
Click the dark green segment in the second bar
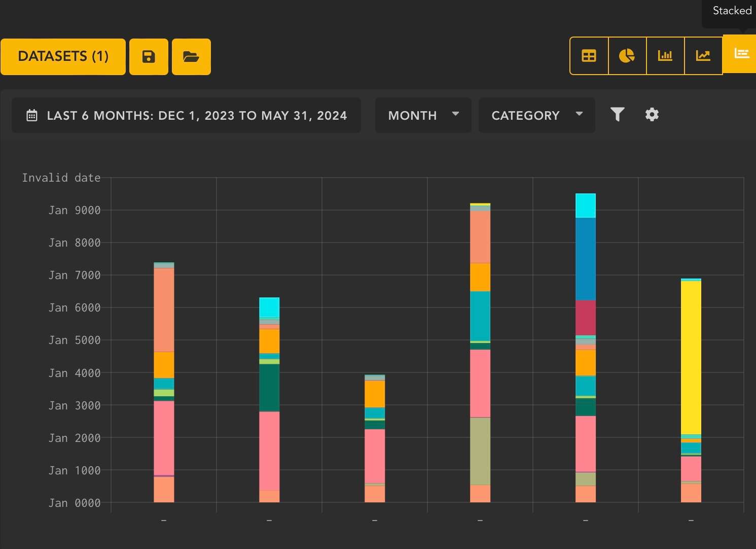click(269, 388)
